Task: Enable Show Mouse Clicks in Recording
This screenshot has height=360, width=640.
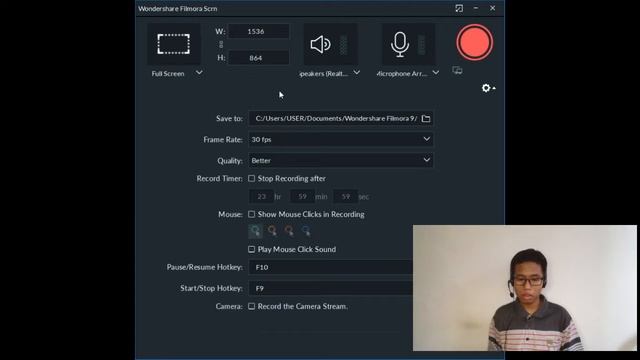Action: coord(251,214)
